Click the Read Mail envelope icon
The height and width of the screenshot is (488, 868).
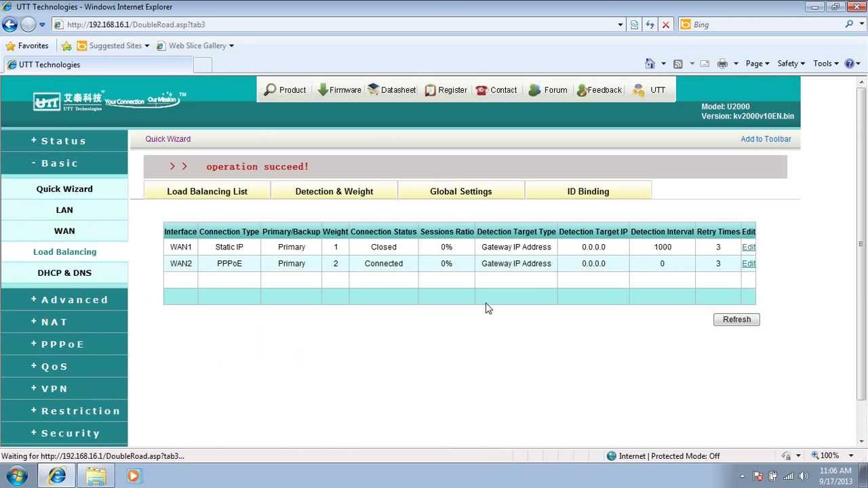705,63
